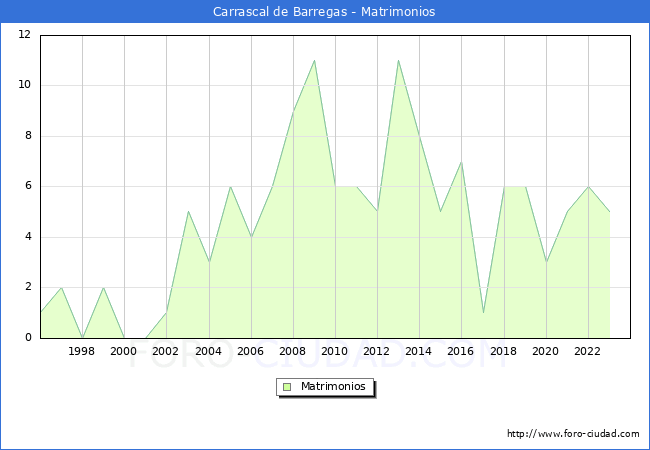This screenshot has height=450, width=650.
Task: Click the y-axis label 8
Action: point(28,135)
